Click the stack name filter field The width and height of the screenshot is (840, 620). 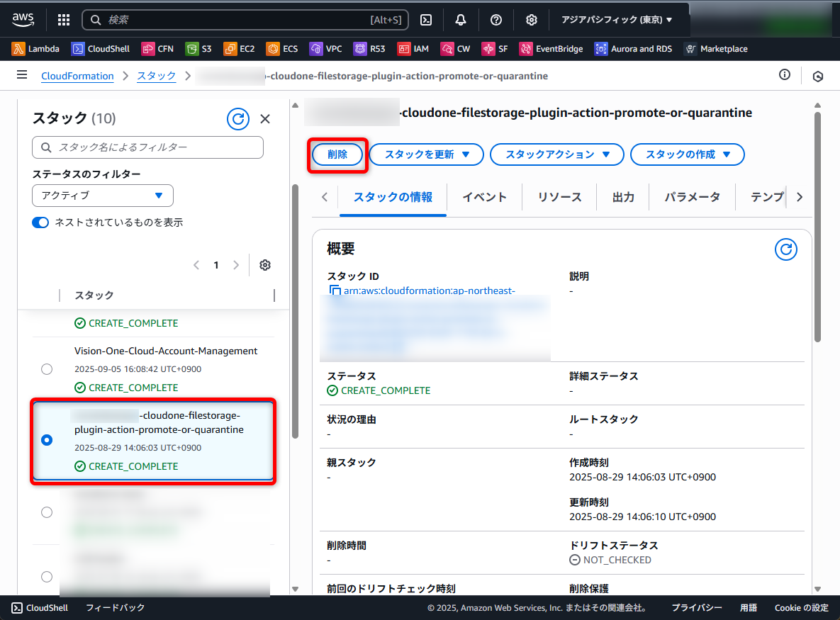coord(148,147)
